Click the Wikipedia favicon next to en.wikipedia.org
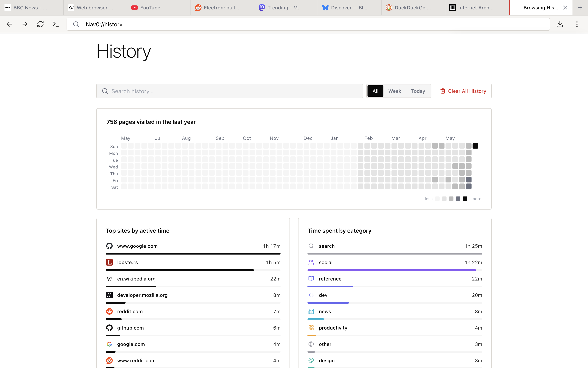Viewport: 588px width, 368px height. (109, 279)
